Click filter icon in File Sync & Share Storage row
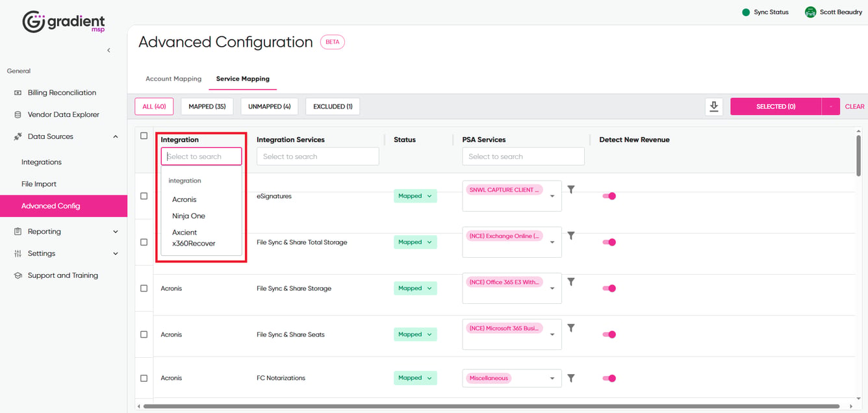The height and width of the screenshot is (413, 868). click(571, 282)
